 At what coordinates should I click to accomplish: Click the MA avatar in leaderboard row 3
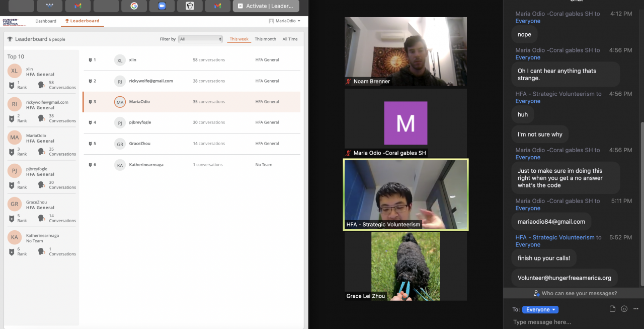120,102
